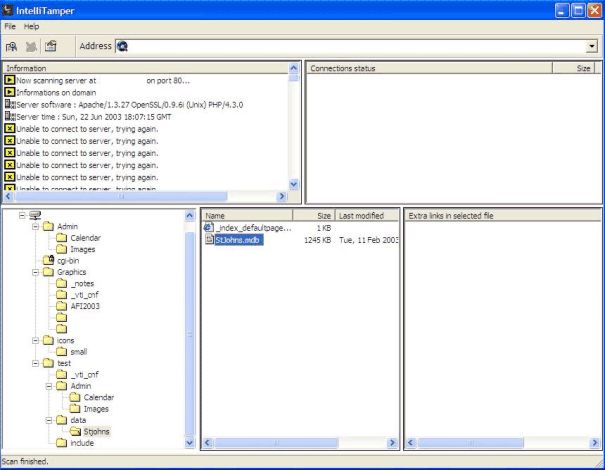Click right arrow of Extra links scrollbar
The image size is (605, 470).
[x=595, y=442]
